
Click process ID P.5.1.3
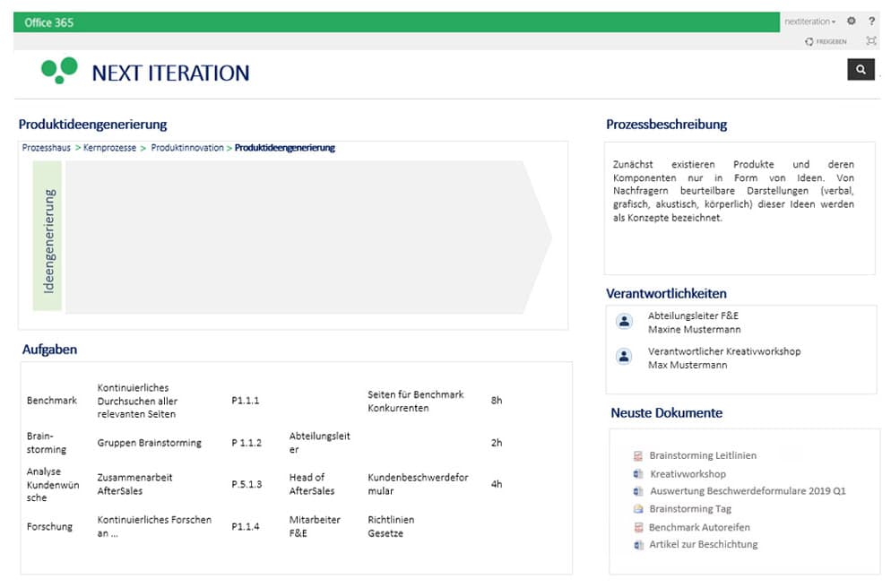point(247,485)
